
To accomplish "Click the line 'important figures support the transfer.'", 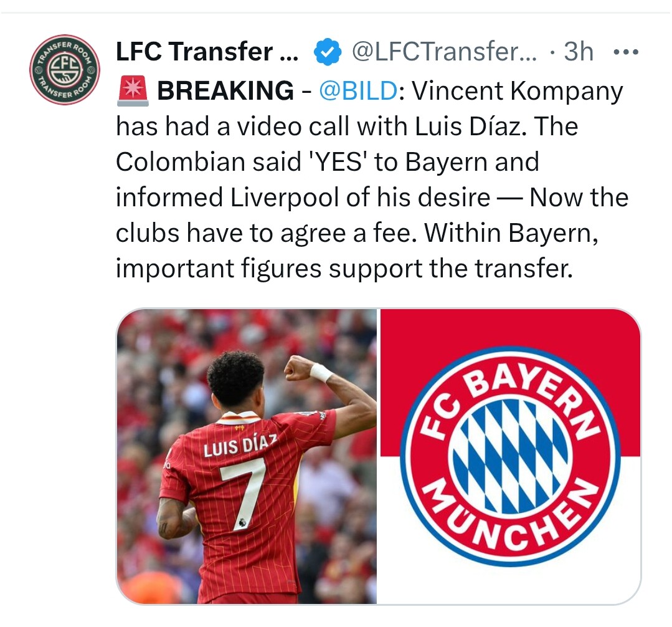I will pos(344,269).
